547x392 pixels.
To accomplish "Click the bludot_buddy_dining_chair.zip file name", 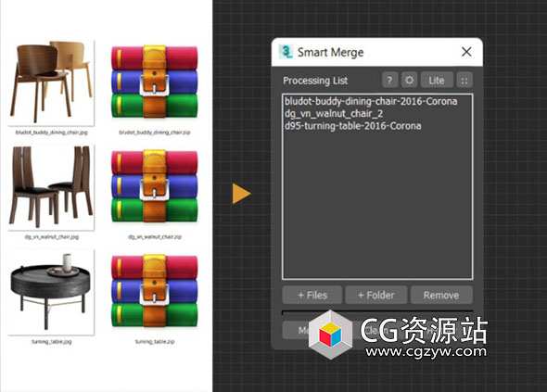I will (155, 133).
